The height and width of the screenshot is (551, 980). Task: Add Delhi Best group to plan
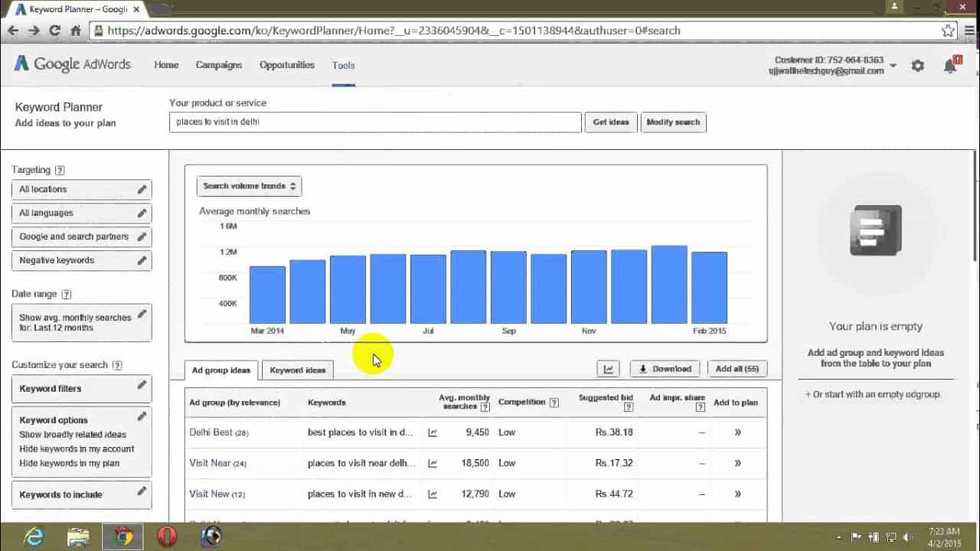coord(737,432)
